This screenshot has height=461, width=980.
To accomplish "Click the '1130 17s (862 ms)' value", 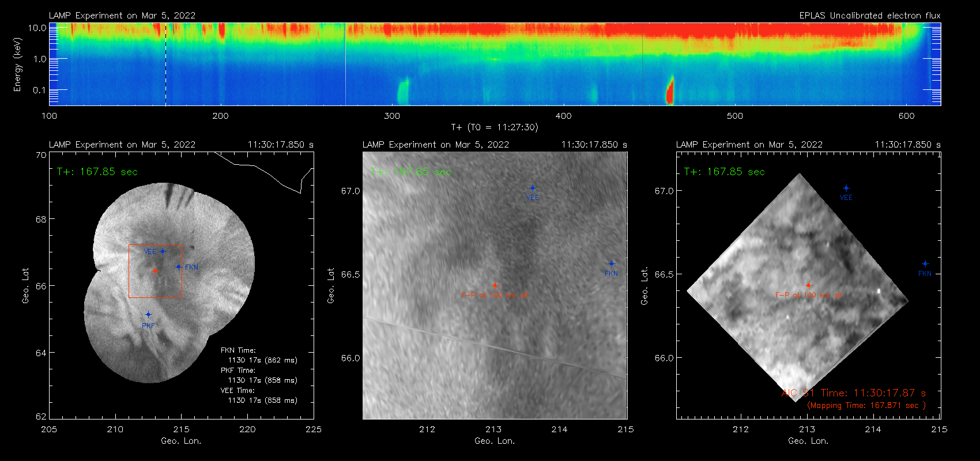I will (x=263, y=360).
